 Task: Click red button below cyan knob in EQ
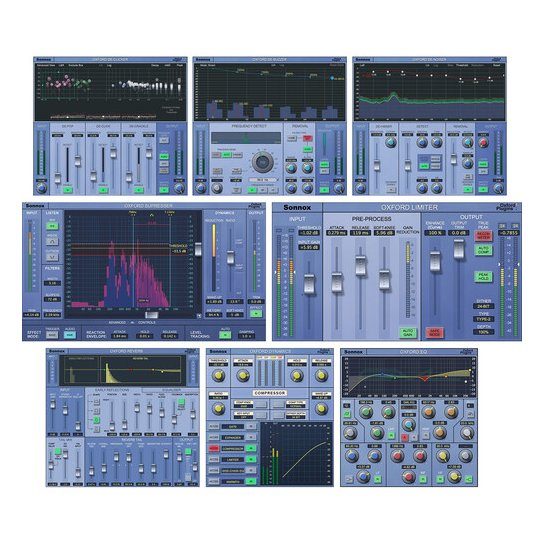[x=405, y=437]
